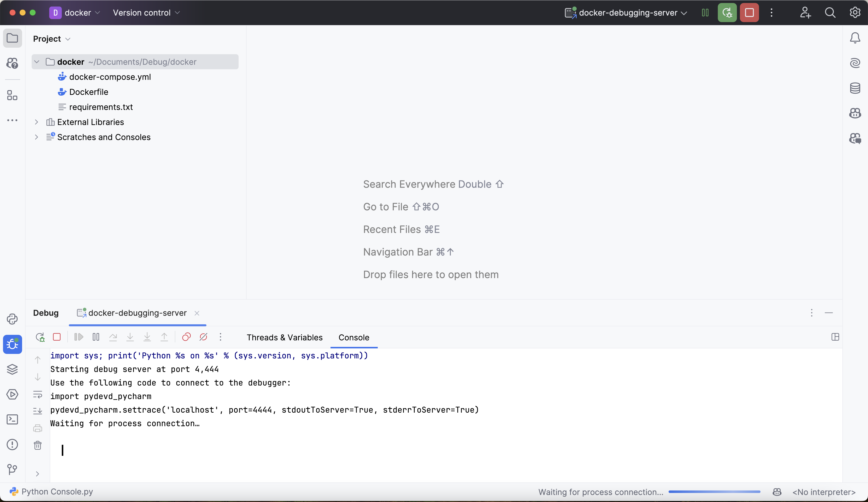Click <No interpreter> in status bar

pos(824,492)
